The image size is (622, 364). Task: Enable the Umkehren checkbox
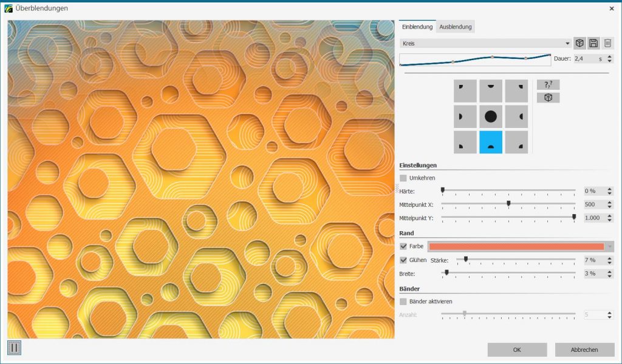click(403, 178)
